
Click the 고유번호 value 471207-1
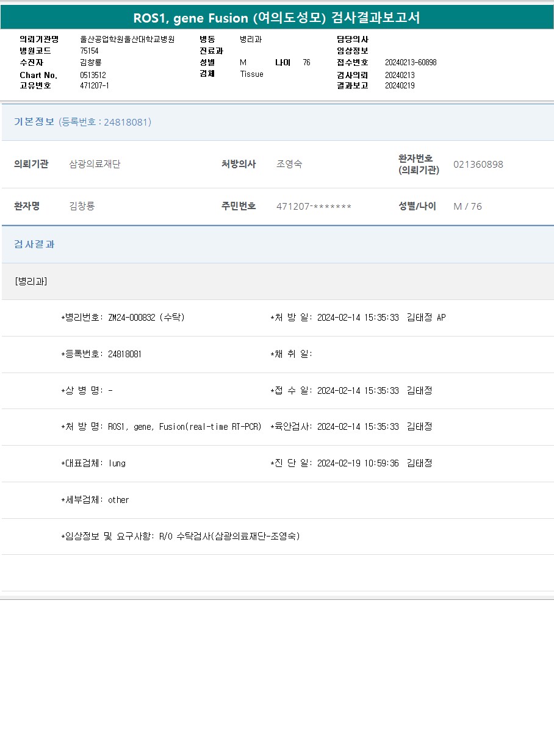(95, 85)
